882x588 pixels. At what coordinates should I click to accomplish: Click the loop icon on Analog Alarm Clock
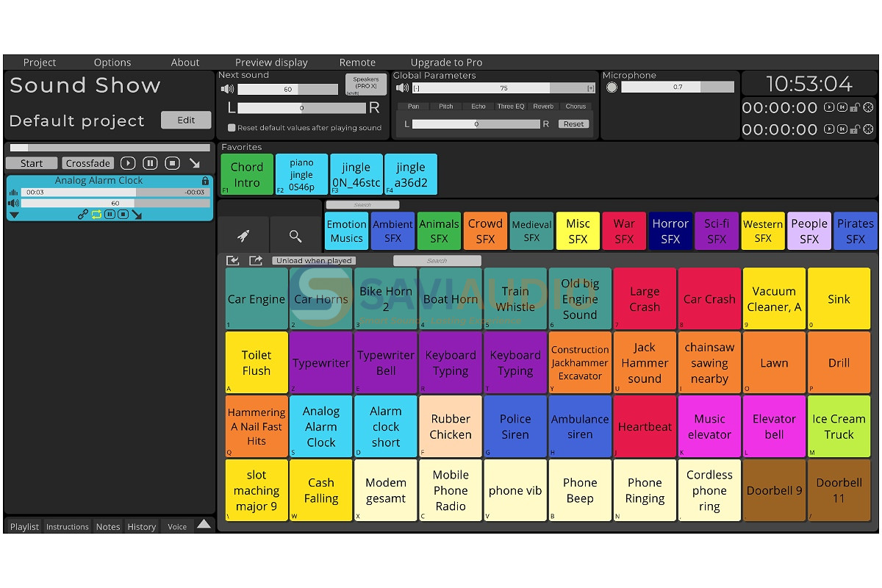click(96, 215)
